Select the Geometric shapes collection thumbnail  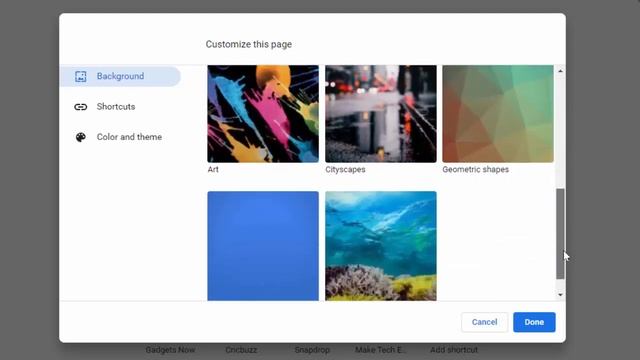498,114
